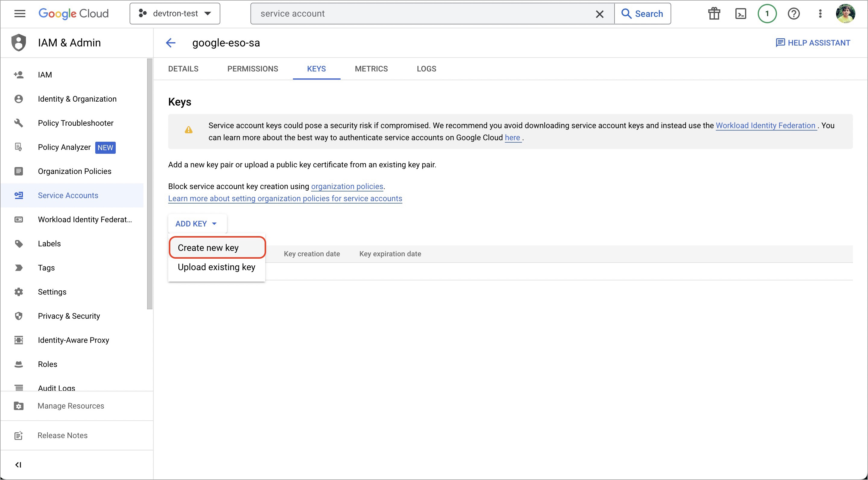Open the user profile avatar
This screenshot has height=480, width=868.
tap(845, 14)
